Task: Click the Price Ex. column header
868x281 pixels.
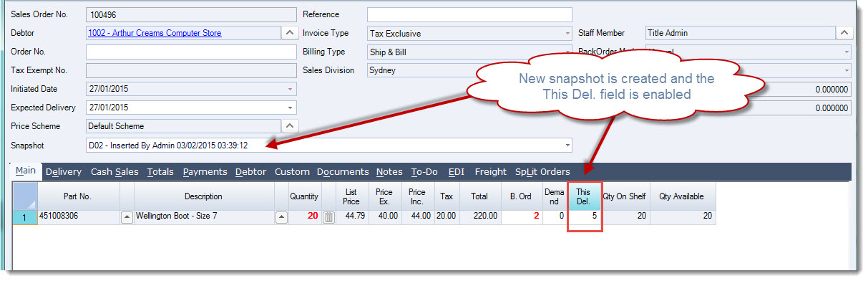Action: tap(384, 196)
